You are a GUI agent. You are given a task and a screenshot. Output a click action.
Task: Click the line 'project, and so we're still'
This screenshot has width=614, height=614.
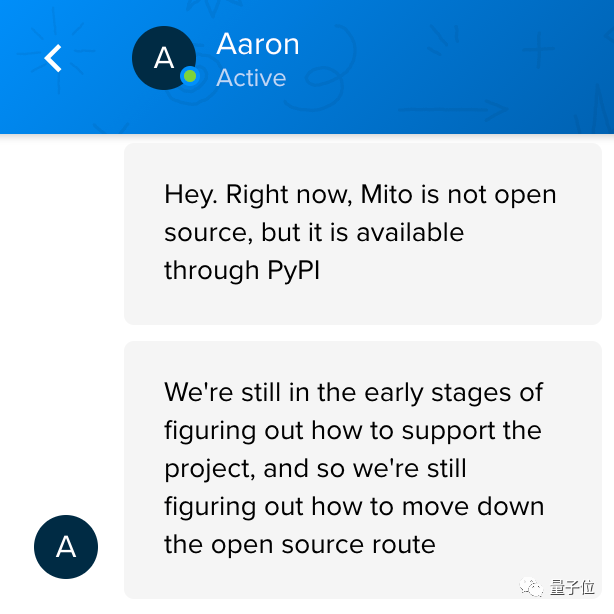tap(315, 469)
